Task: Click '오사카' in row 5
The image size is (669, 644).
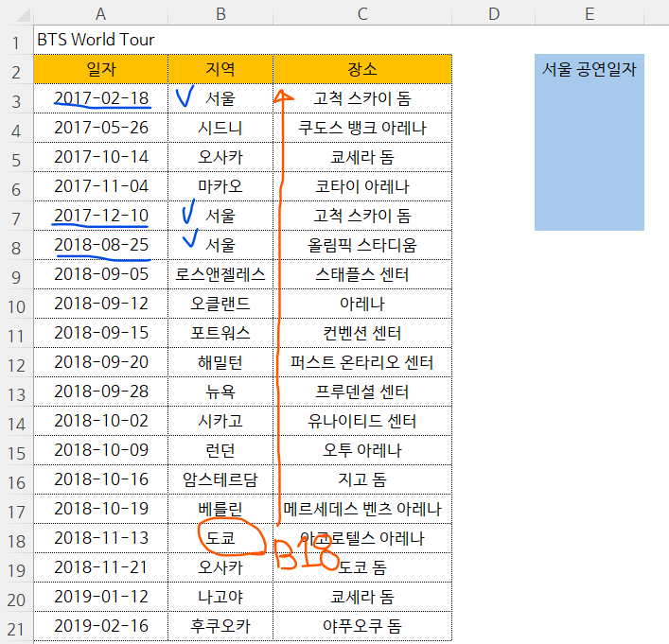Action: pyautogui.click(x=220, y=157)
